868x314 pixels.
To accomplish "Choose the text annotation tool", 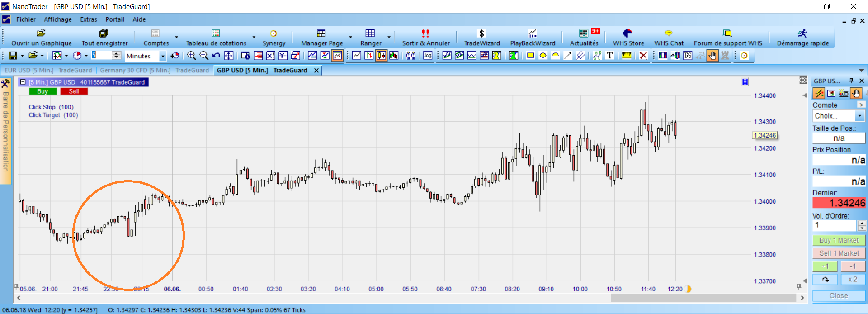I will point(609,56).
